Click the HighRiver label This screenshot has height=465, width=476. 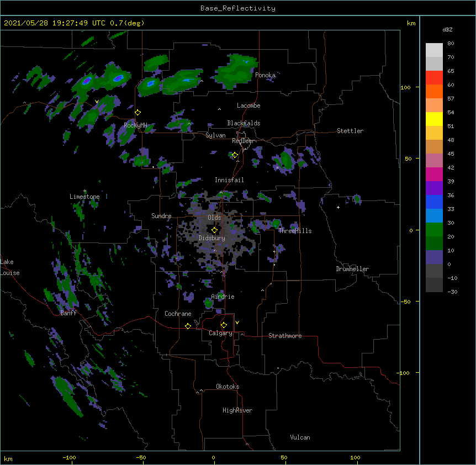(237, 410)
